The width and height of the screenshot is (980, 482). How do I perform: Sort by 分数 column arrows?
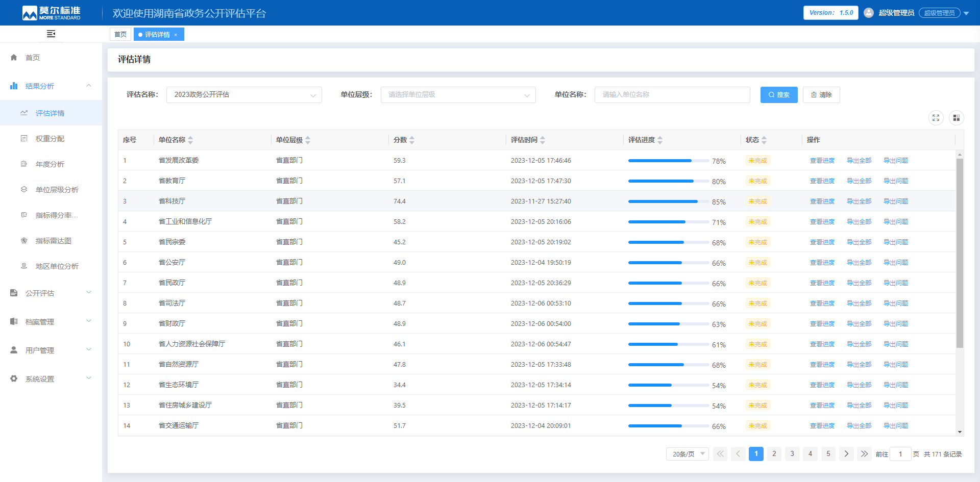412,140
